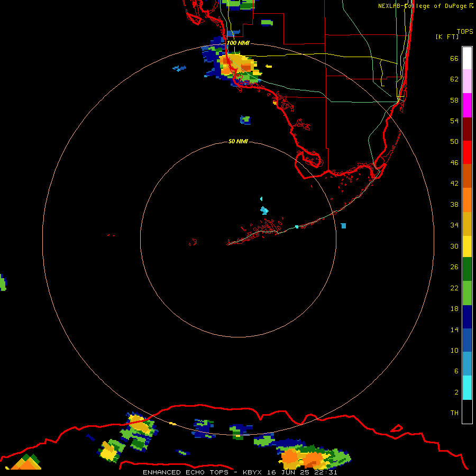Select the bright red legend swatch
Viewport: 476px width, 476px height.
[467, 152]
